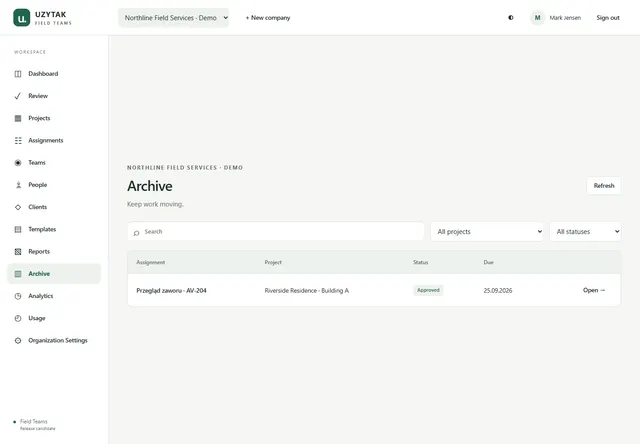Click the Review checkmark icon

point(18,96)
